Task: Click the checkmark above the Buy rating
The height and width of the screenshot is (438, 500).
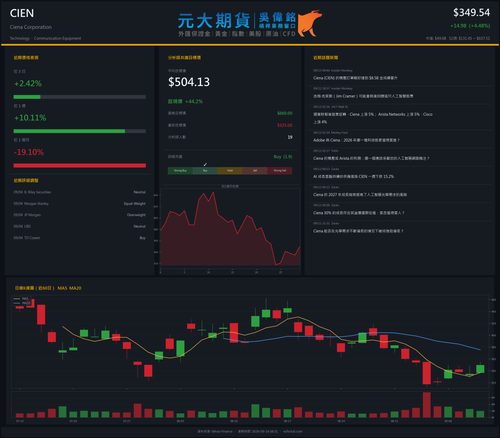Action: click(205, 164)
